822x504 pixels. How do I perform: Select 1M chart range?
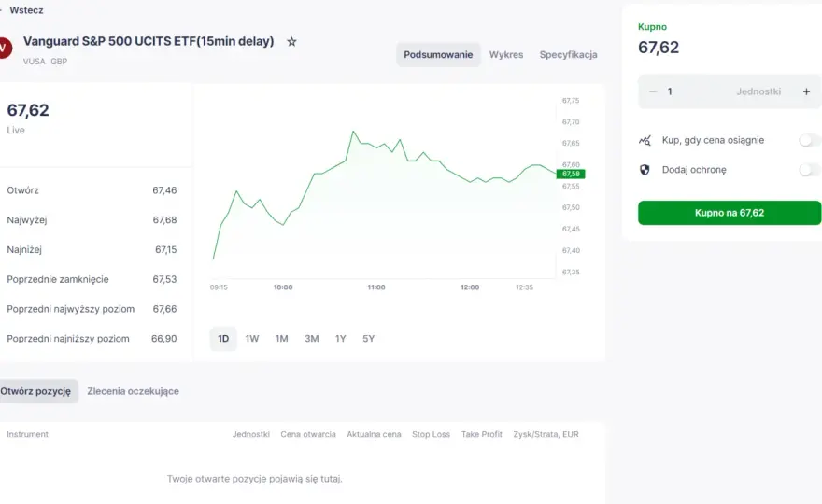(x=281, y=339)
